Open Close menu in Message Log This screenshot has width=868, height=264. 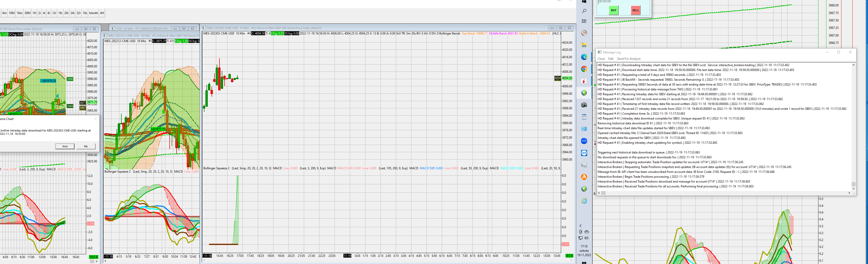click(601, 58)
